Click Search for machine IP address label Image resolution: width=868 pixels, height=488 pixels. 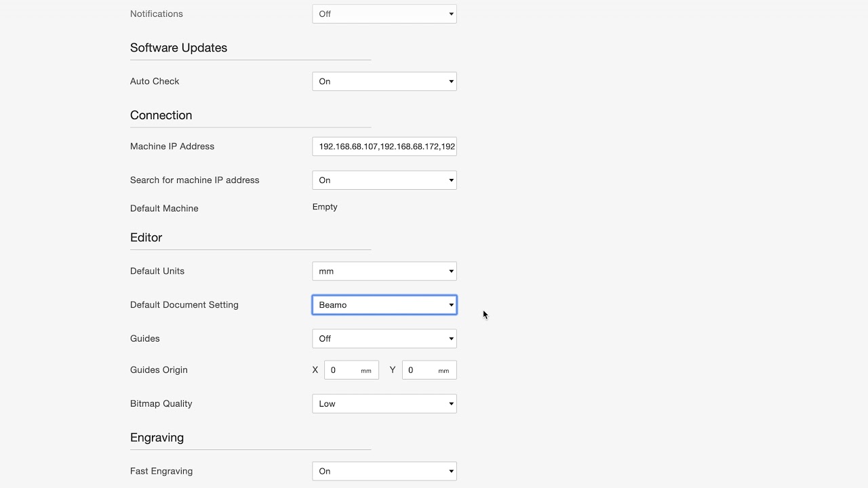pyautogui.click(x=195, y=180)
